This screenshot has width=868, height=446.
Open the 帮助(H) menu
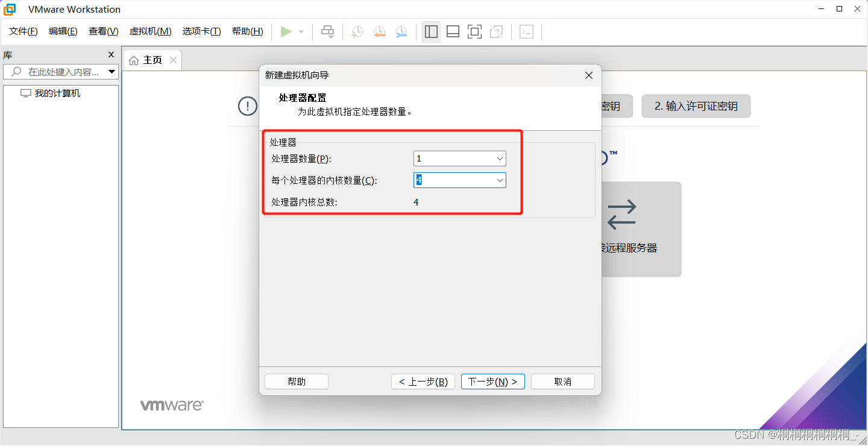[248, 31]
